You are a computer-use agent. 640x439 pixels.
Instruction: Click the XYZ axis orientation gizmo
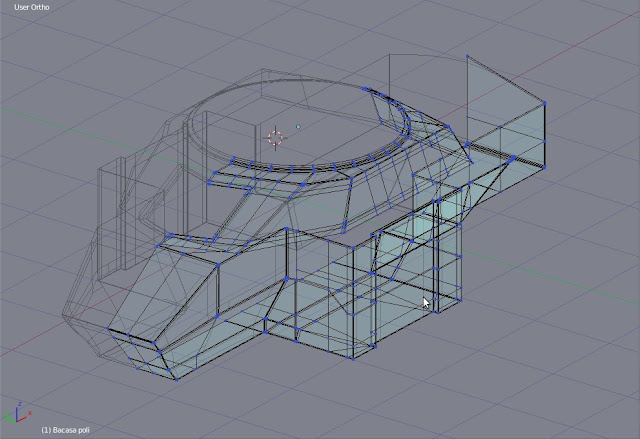17,413
